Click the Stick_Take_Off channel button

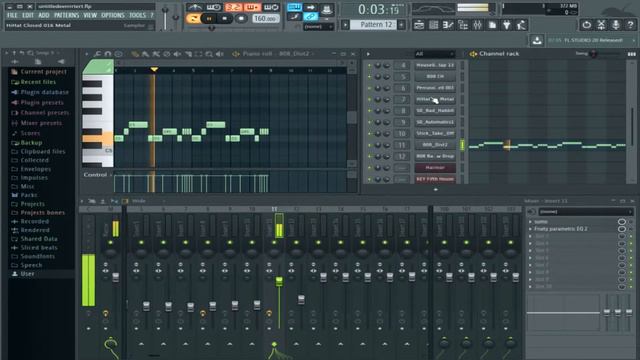click(x=435, y=133)
